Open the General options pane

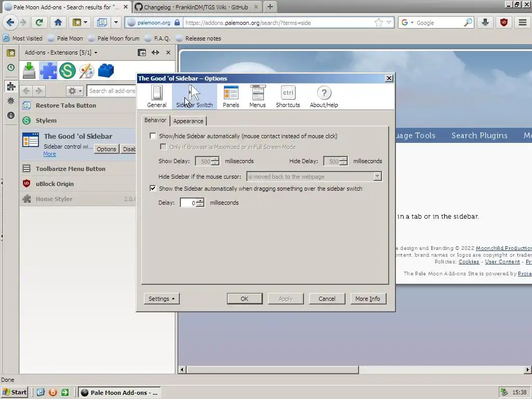pyautogui.click(x=157, y=96)
